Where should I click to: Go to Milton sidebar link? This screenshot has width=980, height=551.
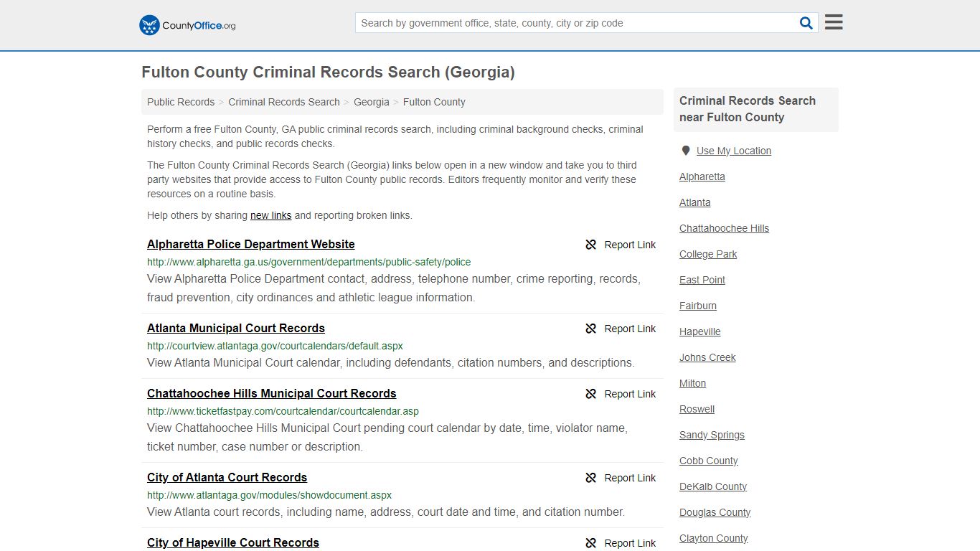coord(693,383)
